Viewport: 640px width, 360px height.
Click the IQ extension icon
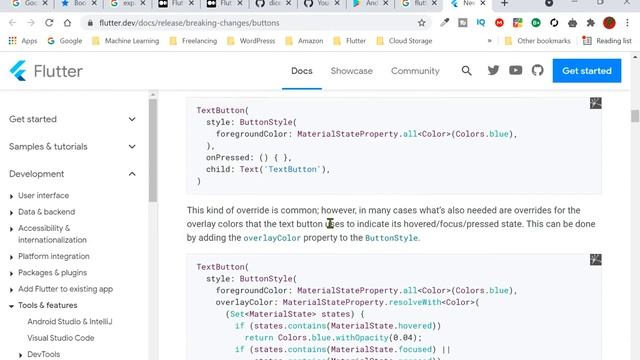[x=481, y=23]
